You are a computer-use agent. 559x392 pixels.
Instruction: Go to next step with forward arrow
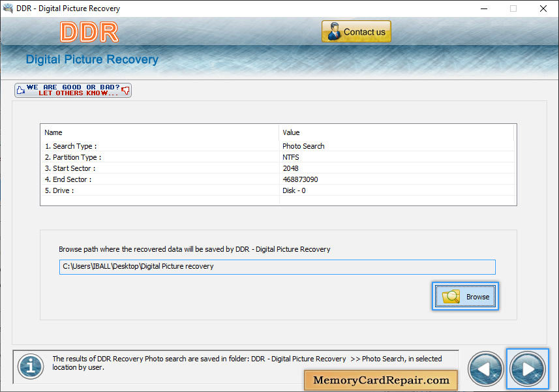(x=527, y=369)
